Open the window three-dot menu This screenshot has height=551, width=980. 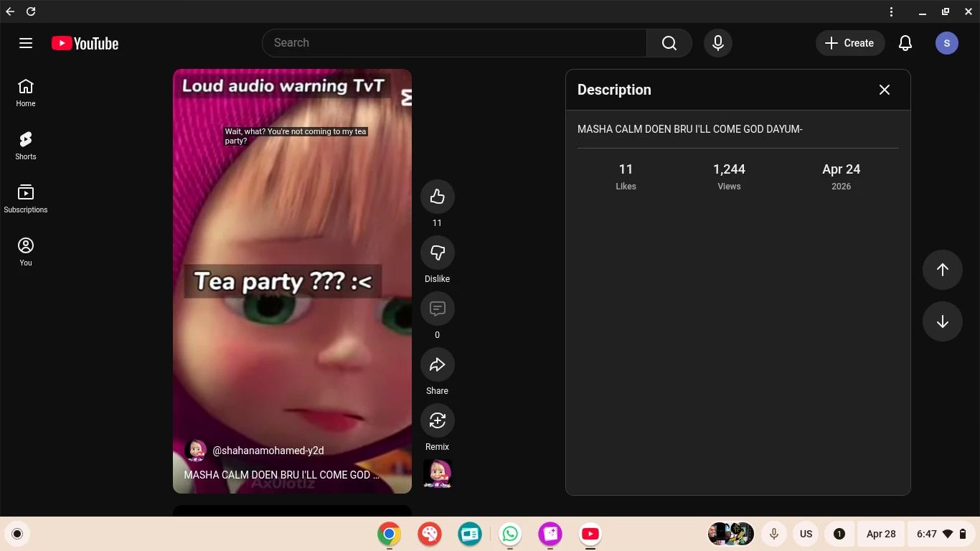point(891,11)
